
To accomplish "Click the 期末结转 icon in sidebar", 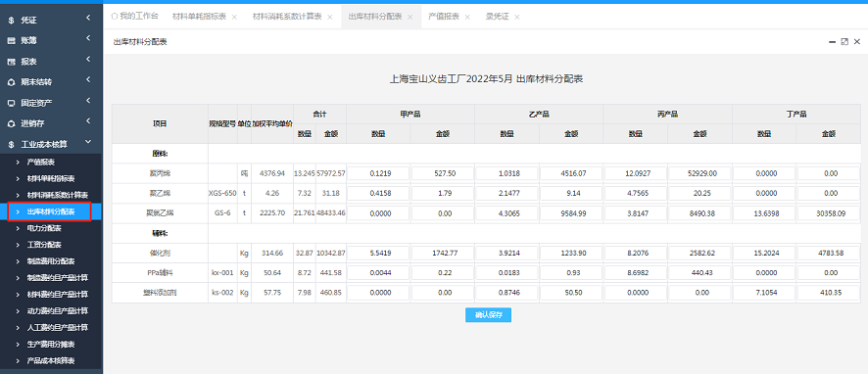I will pos(11,82).
